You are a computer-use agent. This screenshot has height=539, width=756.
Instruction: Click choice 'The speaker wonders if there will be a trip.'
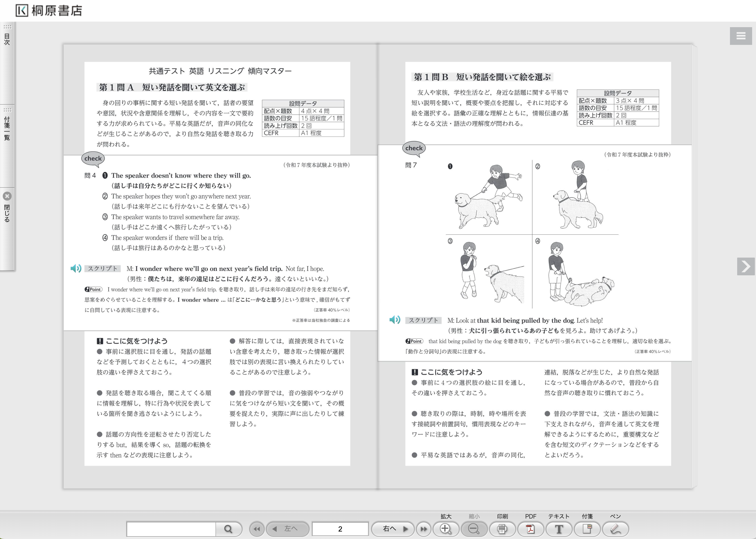point(167,238)
